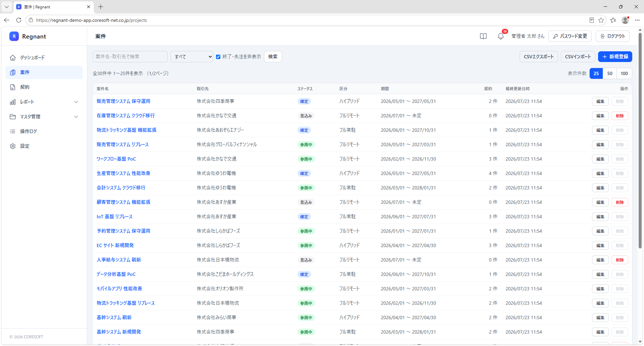The width and height of the screenshot is (644, 346).
Task: Reload the page with refresh icon
Action: tap(19, 20)
